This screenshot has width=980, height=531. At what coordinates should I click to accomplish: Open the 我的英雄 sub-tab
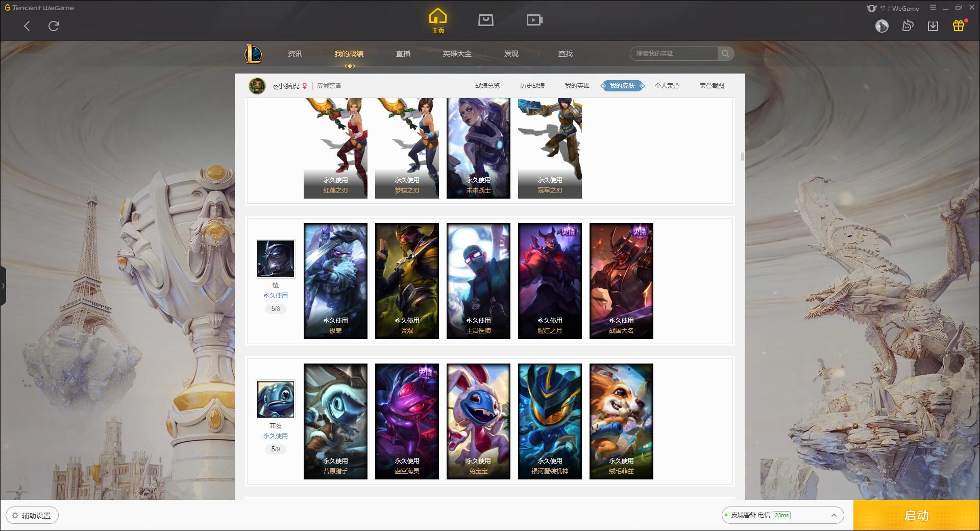tap(577, 86)
